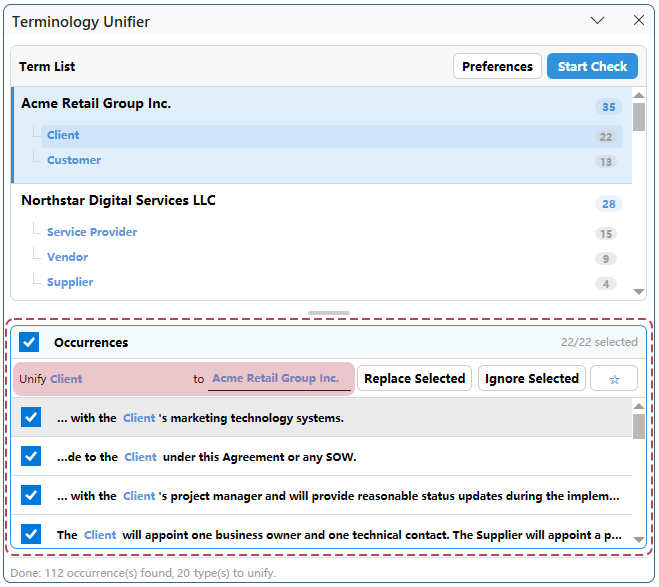Toggle the select-all Occurrences checkbox
Image resolution: width=659 pixels, height=587 pixels.
[x=29, y=342]
